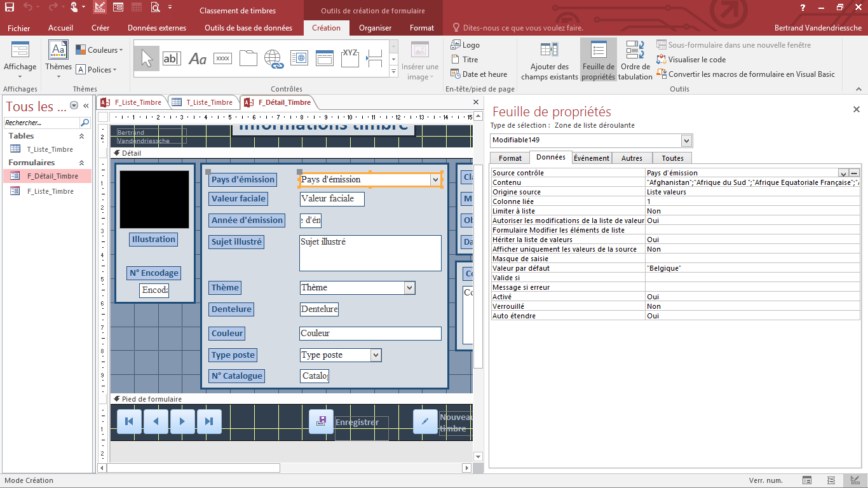
Task: Switch to Données externes ribbon tab
Action: click(157, 28)
